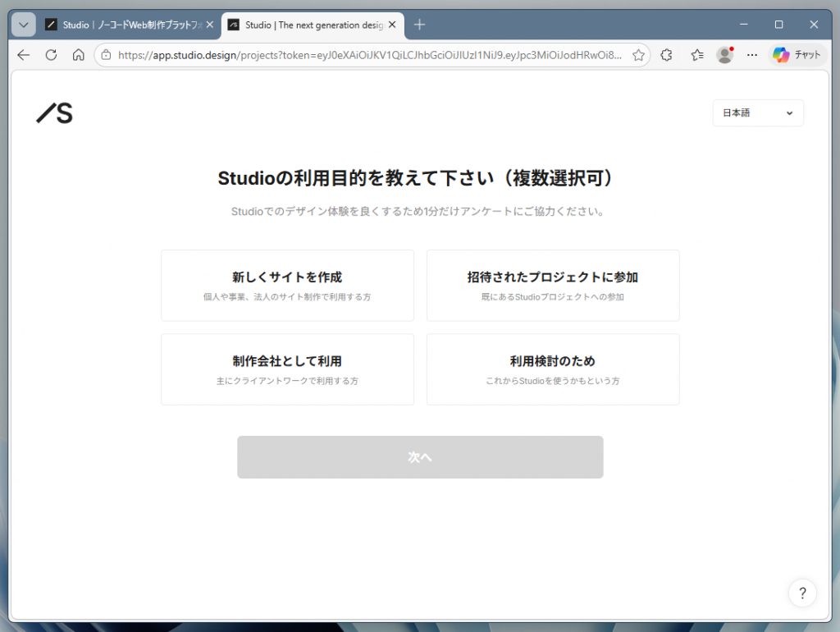The width and height of the screenshot is (840, 632).
Task: Open a new browser tab with plus
Action: pos(419,25)
